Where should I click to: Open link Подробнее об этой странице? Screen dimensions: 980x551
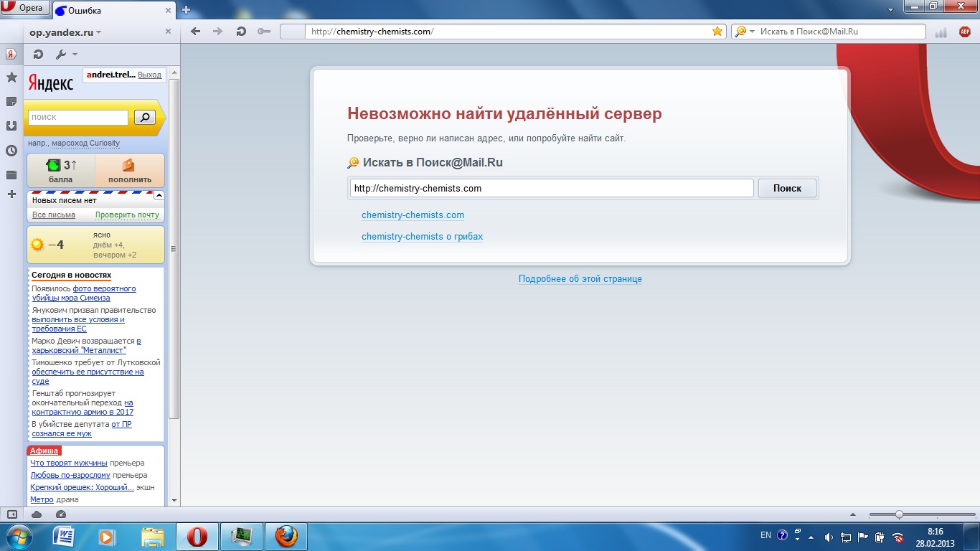[x=580, y=279]
